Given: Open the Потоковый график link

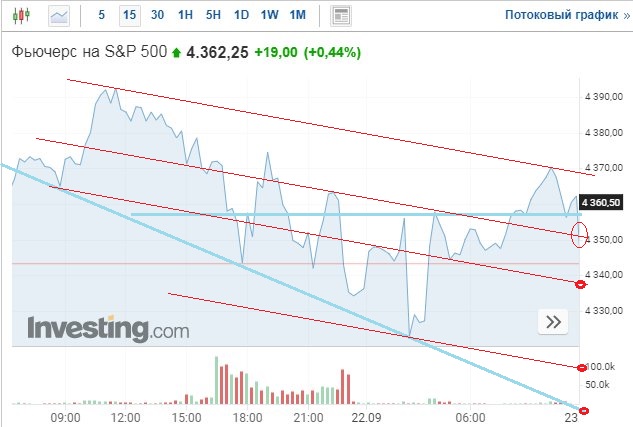Looking at the screenshot, I should click(x=567, y=15).
